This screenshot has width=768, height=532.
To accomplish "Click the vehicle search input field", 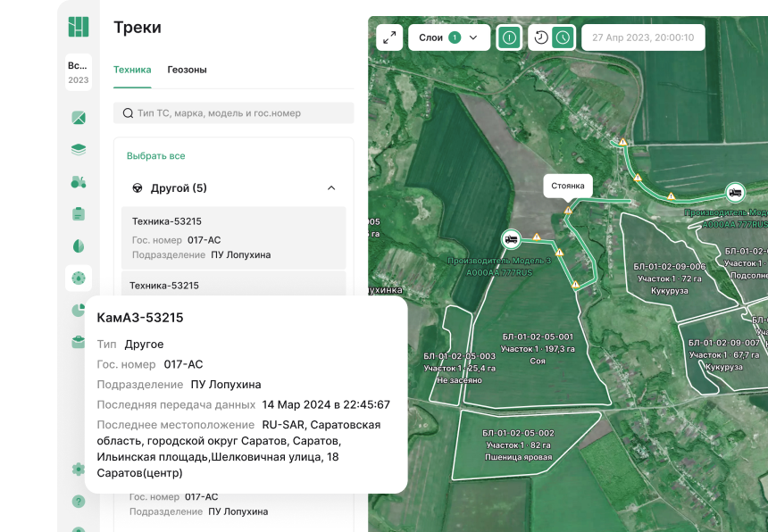I will click(233, 113).
